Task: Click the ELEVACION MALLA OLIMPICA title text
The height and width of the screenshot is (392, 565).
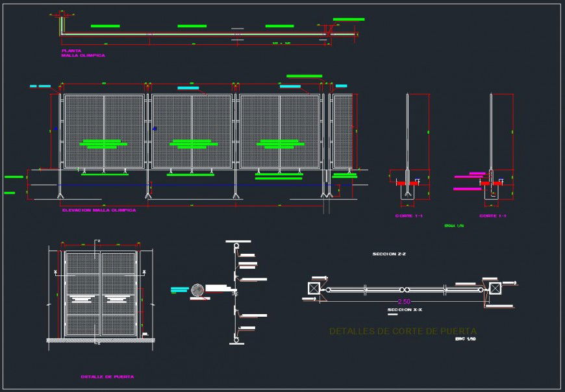Action: click(98, 210)
